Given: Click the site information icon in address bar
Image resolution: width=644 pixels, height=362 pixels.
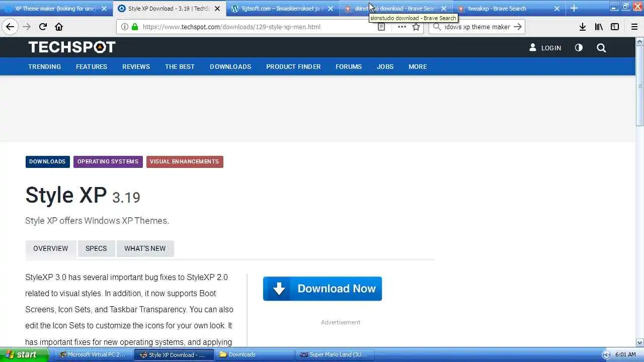Looking at the screenshot, I should pyautogui.click(x=125, y=27).
